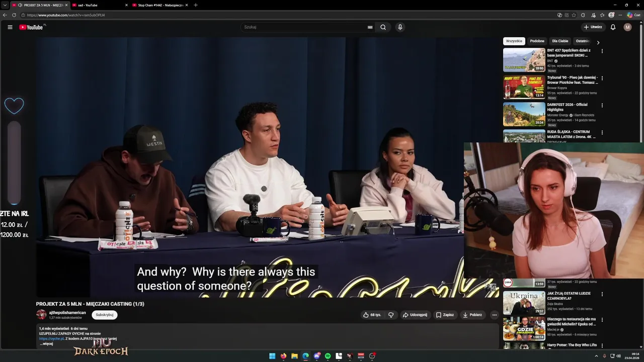
Task: Open options menu for Ukraina Czarnobyl video
Action: [602, 294]
